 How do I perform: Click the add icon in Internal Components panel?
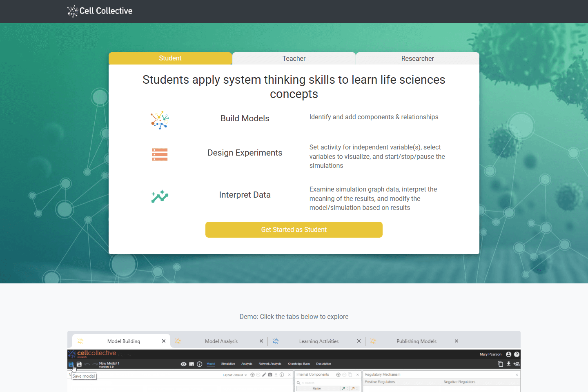pos(338,374)
